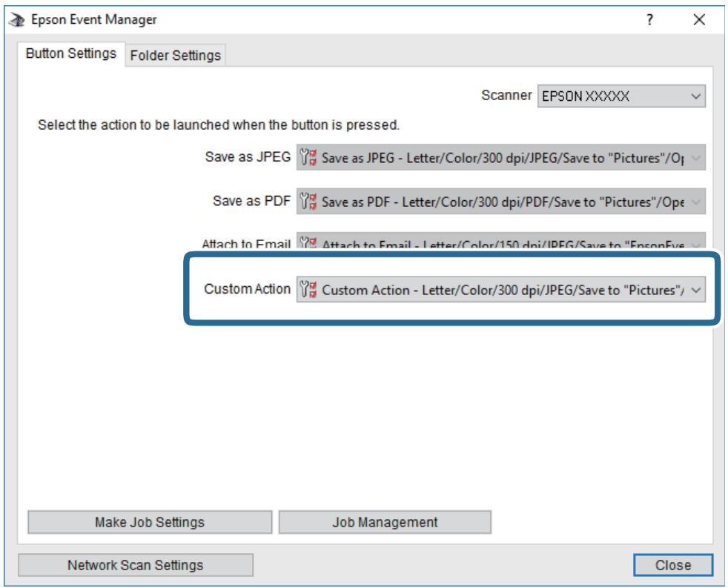The height and width of the screenshot is (588, 728).
Task: Expand the Save as PDF action dropdown arrow
Action: (695, 202)
